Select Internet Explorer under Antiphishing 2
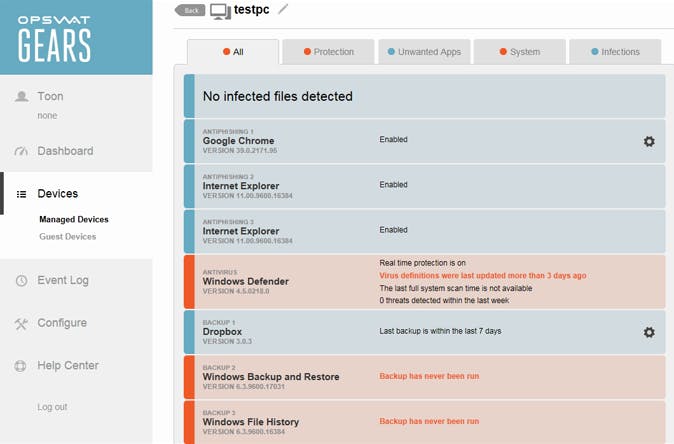Viewport: 674px width, 444px height. [241, 186]
